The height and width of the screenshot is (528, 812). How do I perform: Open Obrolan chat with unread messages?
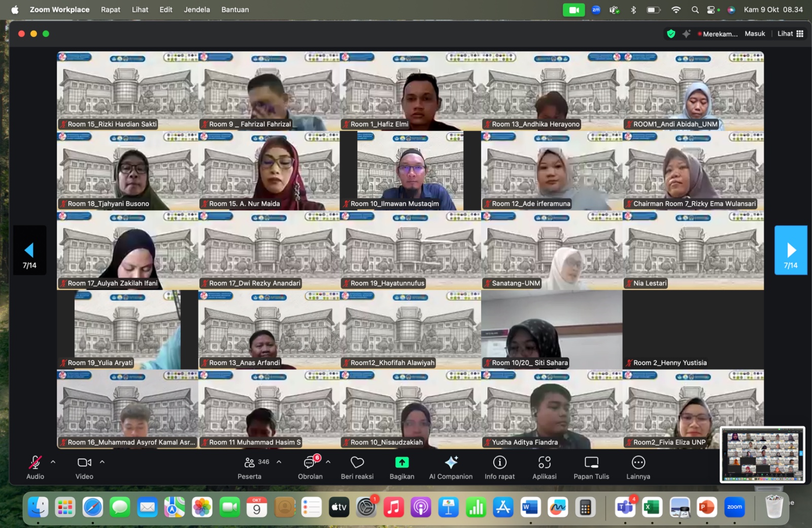pos(310,463)
